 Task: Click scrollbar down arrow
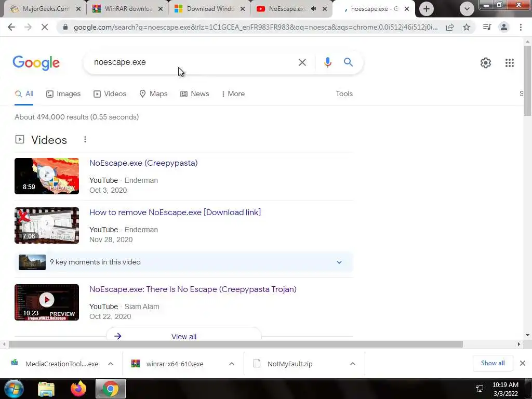[527, 335]
